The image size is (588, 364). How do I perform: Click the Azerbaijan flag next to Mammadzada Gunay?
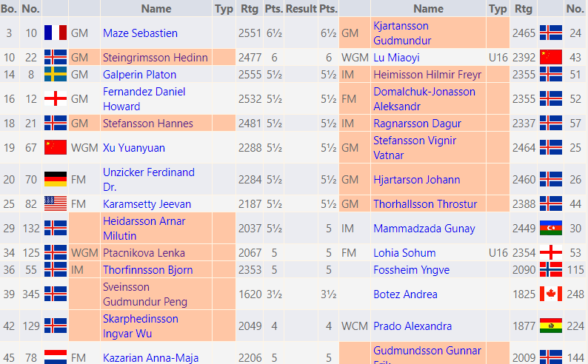click(550, 229)
